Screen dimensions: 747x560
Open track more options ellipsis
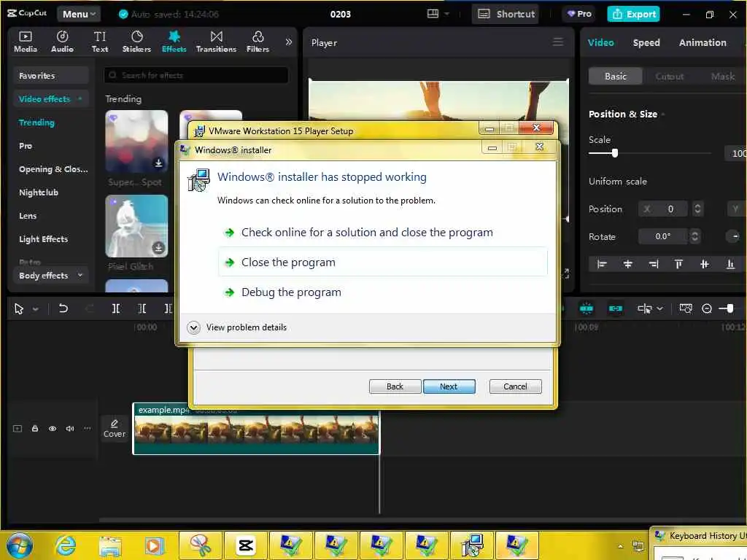pos(88,429)
